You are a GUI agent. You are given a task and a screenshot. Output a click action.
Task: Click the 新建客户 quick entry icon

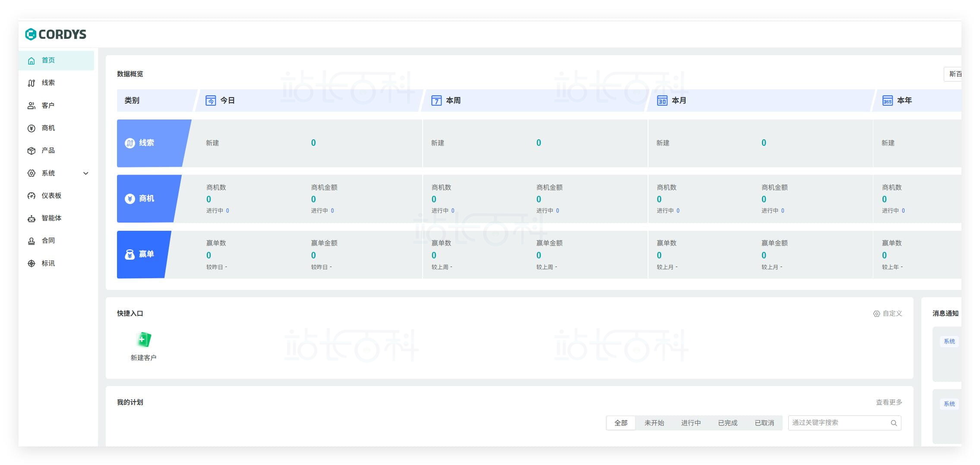tap(143, 340)
